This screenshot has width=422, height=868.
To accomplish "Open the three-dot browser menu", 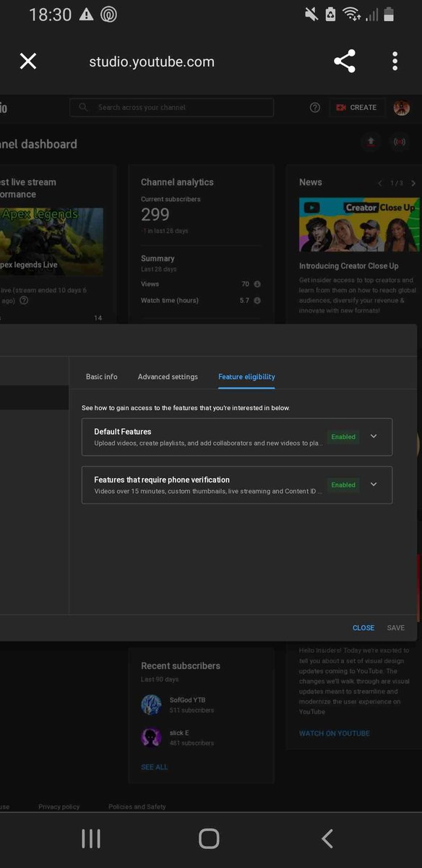I will coord(395,61).
